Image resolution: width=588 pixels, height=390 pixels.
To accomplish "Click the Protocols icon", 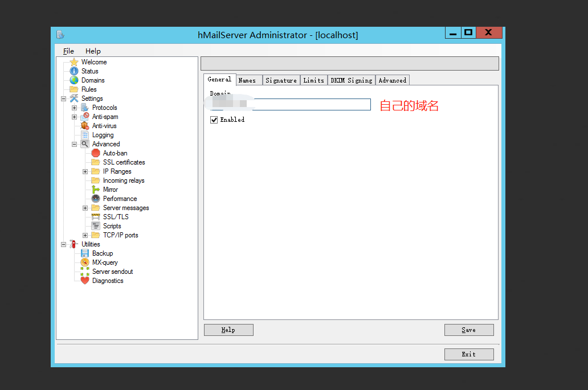I will pyautogui.click(x=85, y=108).
